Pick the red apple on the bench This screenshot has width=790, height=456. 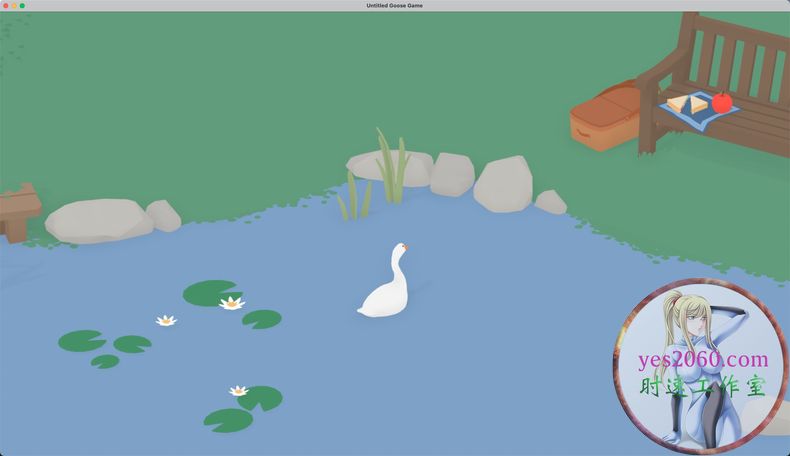[x=721, y=102]
